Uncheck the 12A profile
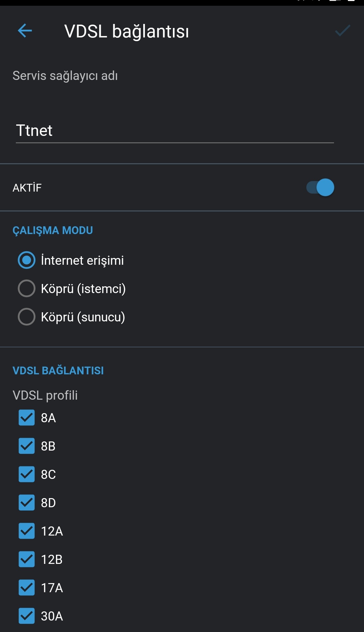The width and height of the screenshot is (364, 632). click(27, 531)
